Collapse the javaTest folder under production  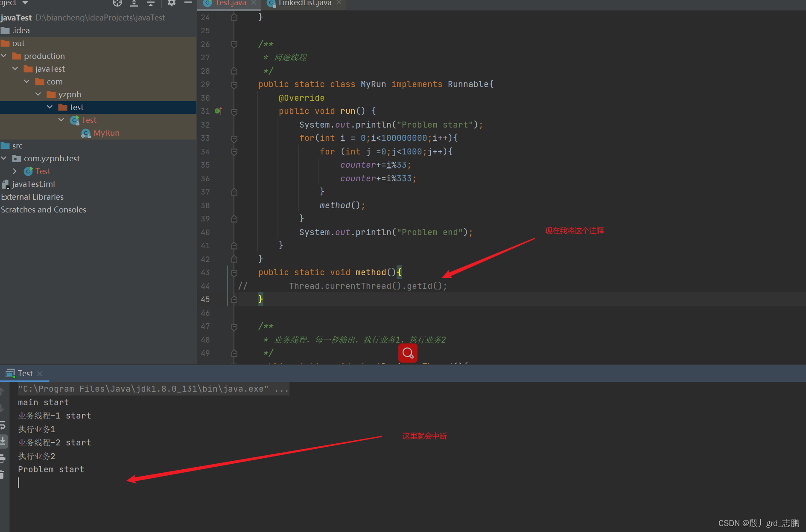click(x=15, y=69)
